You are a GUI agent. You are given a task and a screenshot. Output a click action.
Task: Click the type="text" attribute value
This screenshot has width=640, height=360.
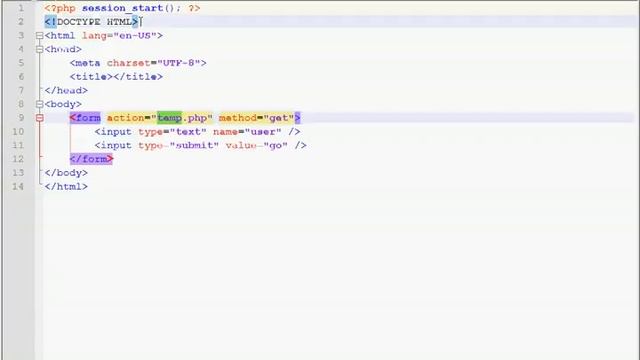click(188, 132)
